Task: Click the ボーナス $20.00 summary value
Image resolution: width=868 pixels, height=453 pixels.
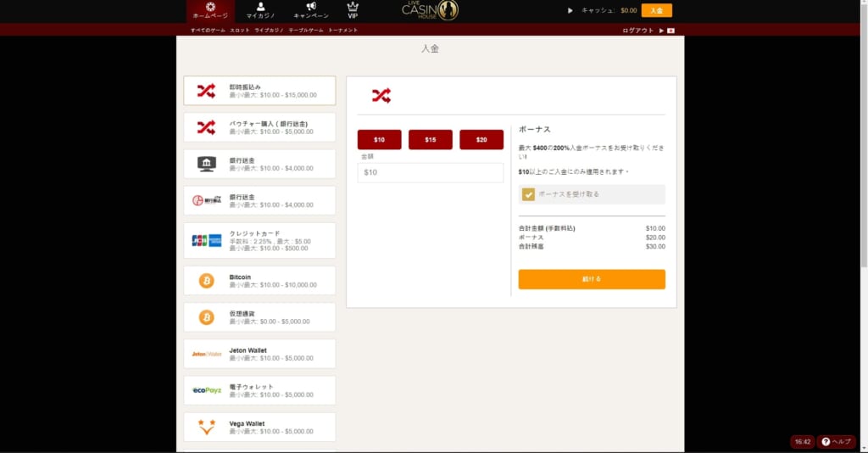Action: (x=655, y=238)
